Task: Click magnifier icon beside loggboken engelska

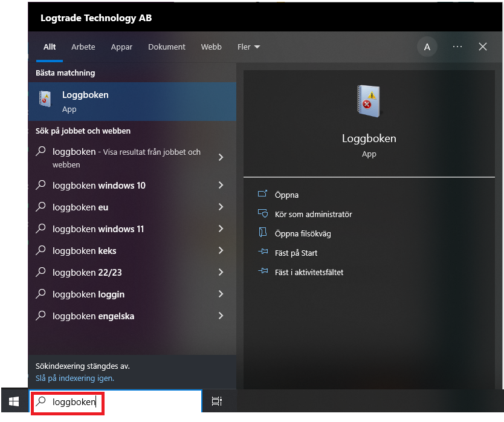Action: click(41, 316)
